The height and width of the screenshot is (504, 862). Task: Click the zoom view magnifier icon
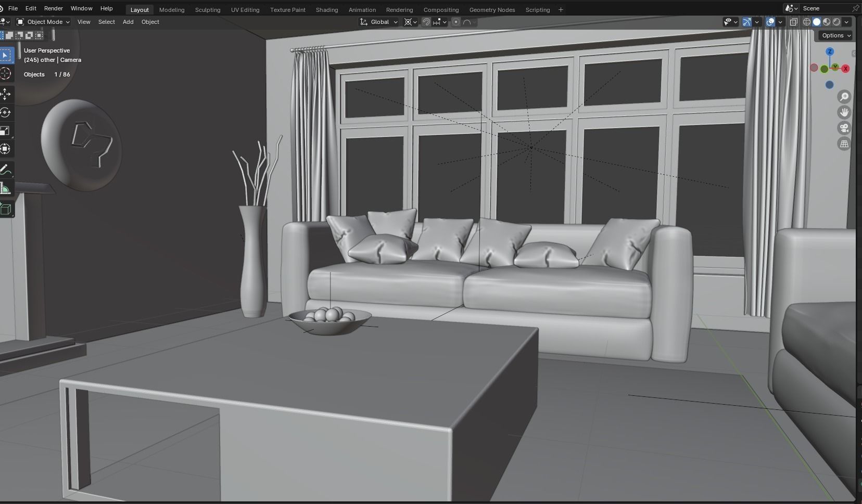[844, 97]
